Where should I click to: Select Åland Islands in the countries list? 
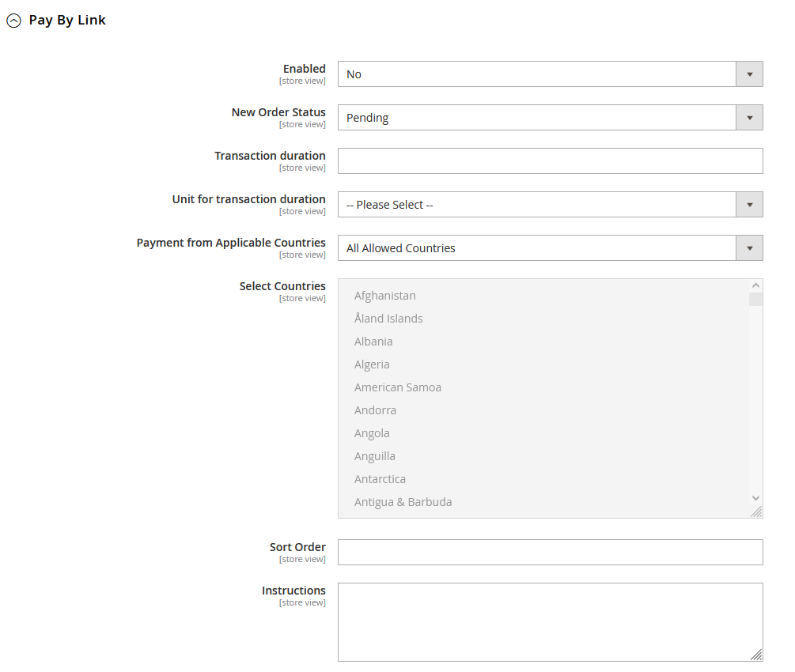(388, 319)
